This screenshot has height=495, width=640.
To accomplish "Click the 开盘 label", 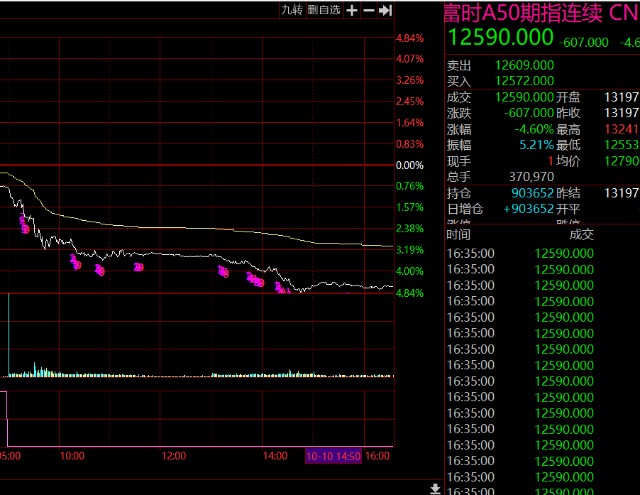I will click(x=568, y=97).
